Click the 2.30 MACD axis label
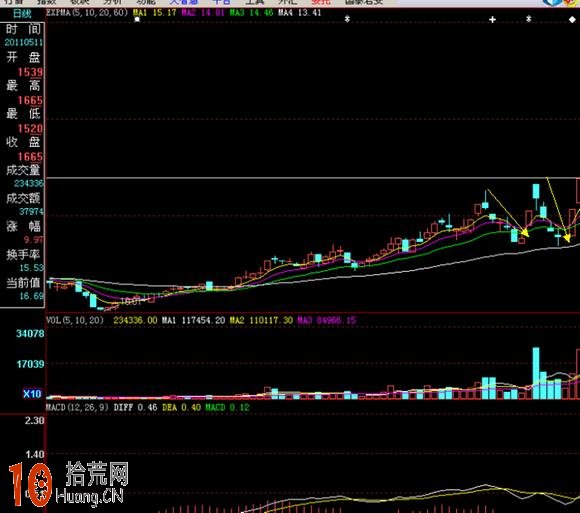 [34, 421]
